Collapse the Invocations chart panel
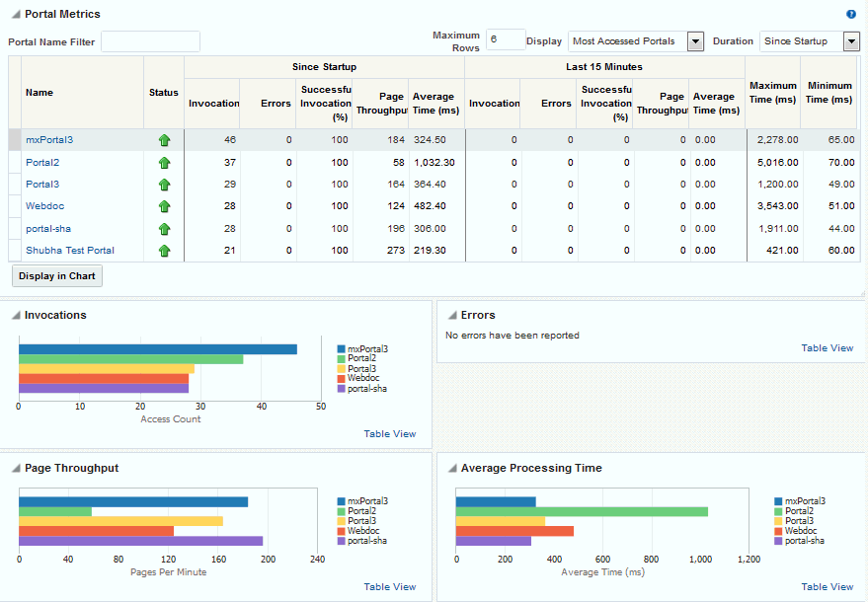The image size is (868, 602). tap(16, 316)
